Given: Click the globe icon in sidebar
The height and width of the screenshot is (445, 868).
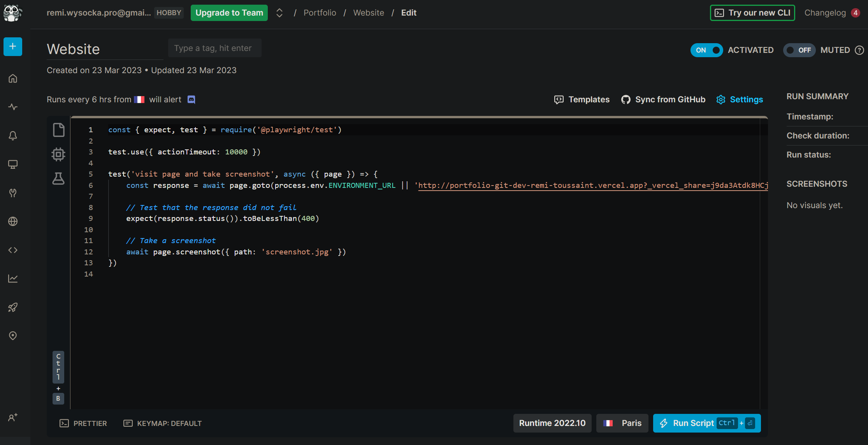Looking at the screenshot, I should coord(13,221).
